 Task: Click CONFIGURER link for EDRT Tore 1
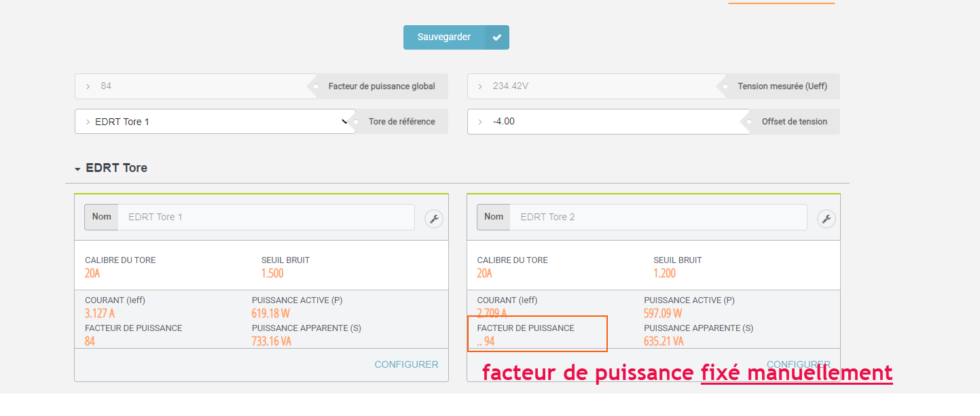[x=407, y=364]
